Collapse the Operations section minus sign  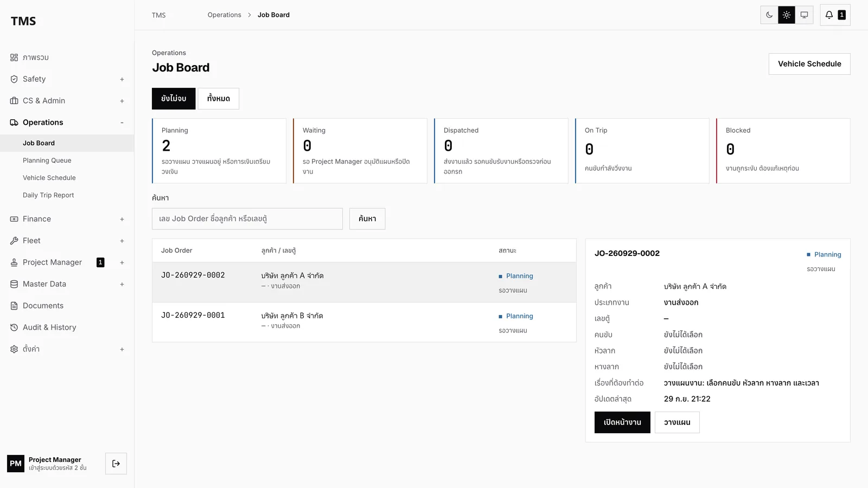click(x=122, y=123)
